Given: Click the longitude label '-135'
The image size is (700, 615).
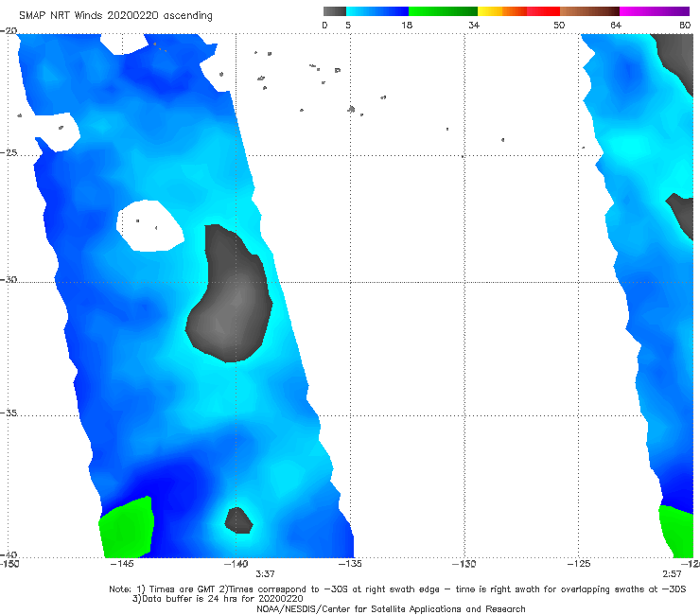Looking at the screenshot, I should (350, 564).
